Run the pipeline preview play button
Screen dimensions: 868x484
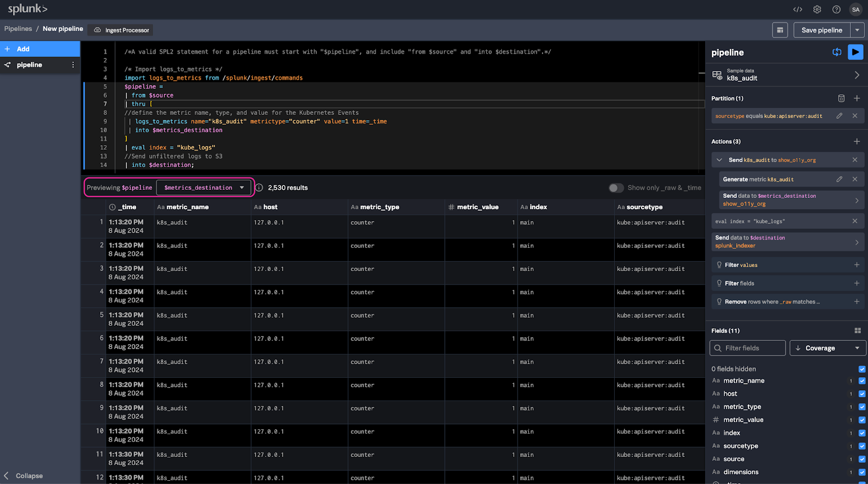(855, 52)
